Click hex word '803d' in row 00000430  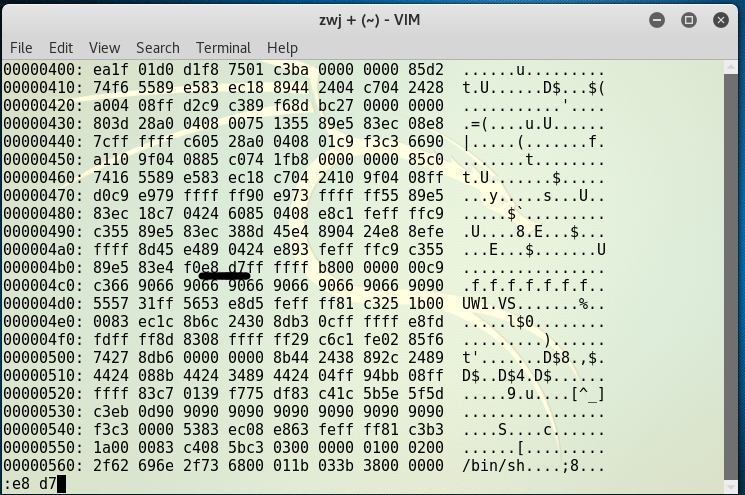click(x=111, y=124)
